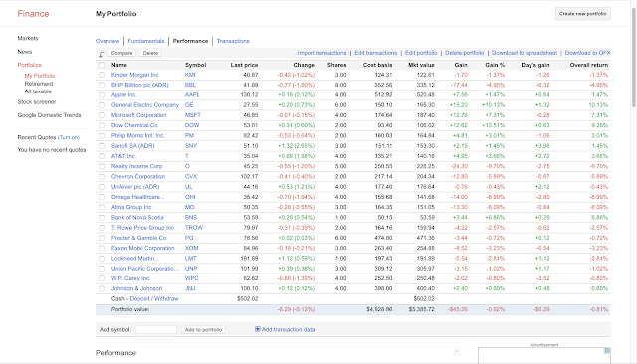Screen dimensions: 637x364
Task: Click the ad choices icon on the advertisement
Action: 607,351
